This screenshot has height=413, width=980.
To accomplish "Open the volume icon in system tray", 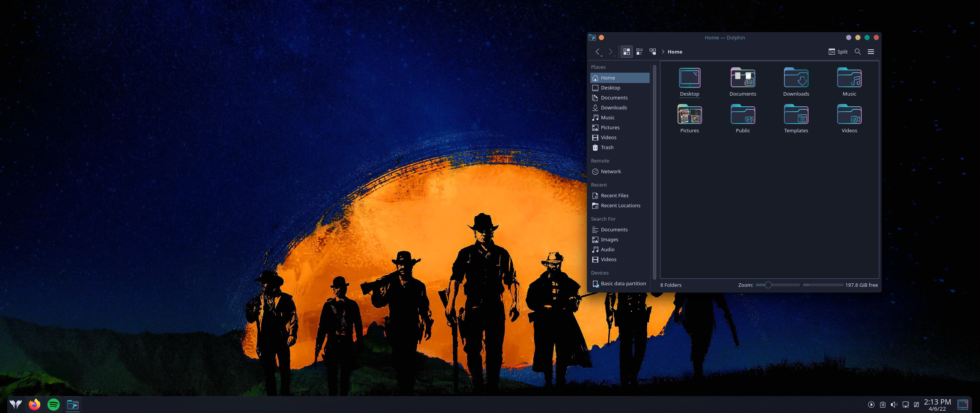I will pos(894,405).
